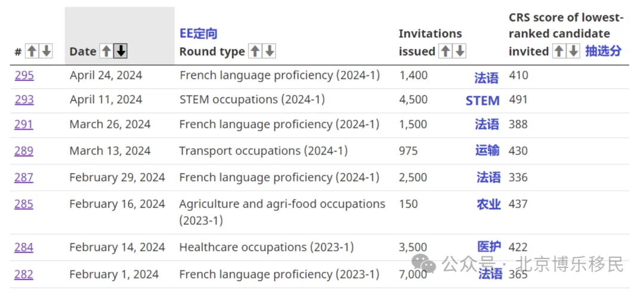This screenshot has height=290, width=644.
Task: Sort Invitations issued descending
Action: [x=460, y=51]
